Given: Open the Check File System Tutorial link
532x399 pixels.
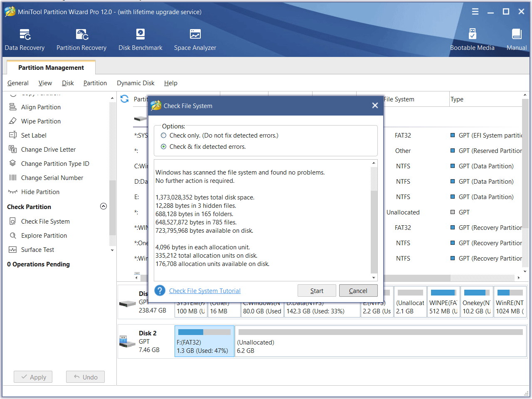Looking at the screenshot, I should click(205, 291).
